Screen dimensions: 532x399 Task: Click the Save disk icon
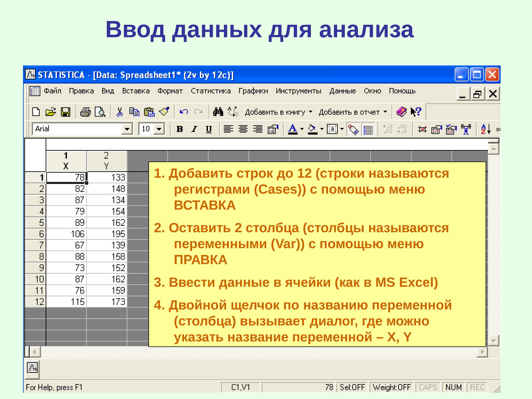(x=65, y=112)
